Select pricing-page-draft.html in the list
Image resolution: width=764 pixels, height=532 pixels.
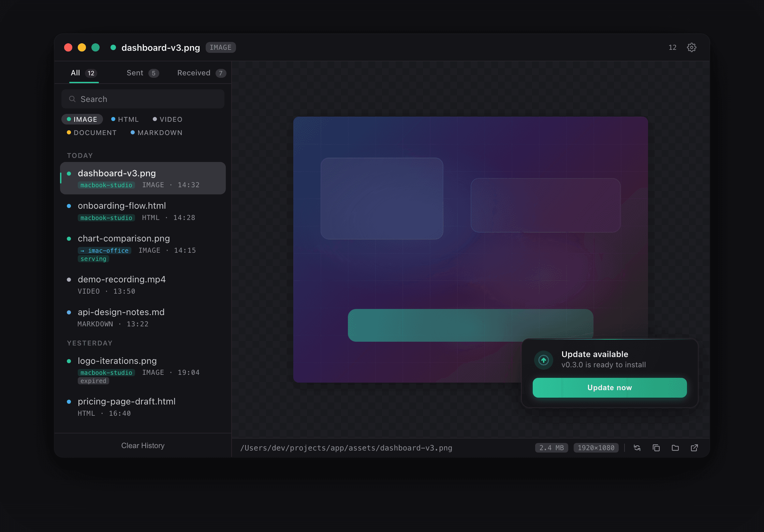[143, 407]
